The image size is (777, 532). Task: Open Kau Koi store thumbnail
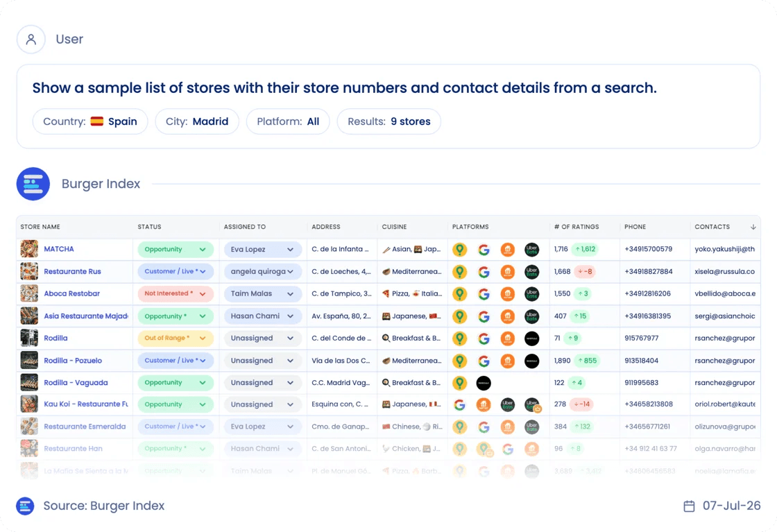pos(29,404)
